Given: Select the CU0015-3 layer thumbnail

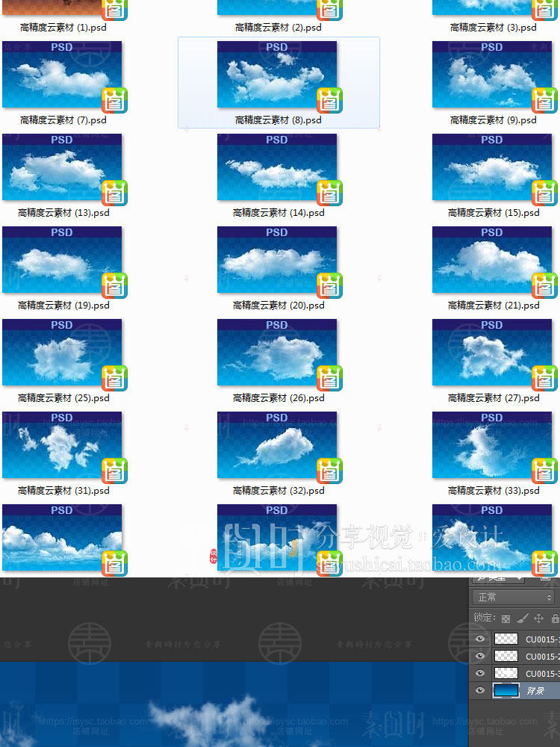Looking at the screenshot, I should (505, 673).
